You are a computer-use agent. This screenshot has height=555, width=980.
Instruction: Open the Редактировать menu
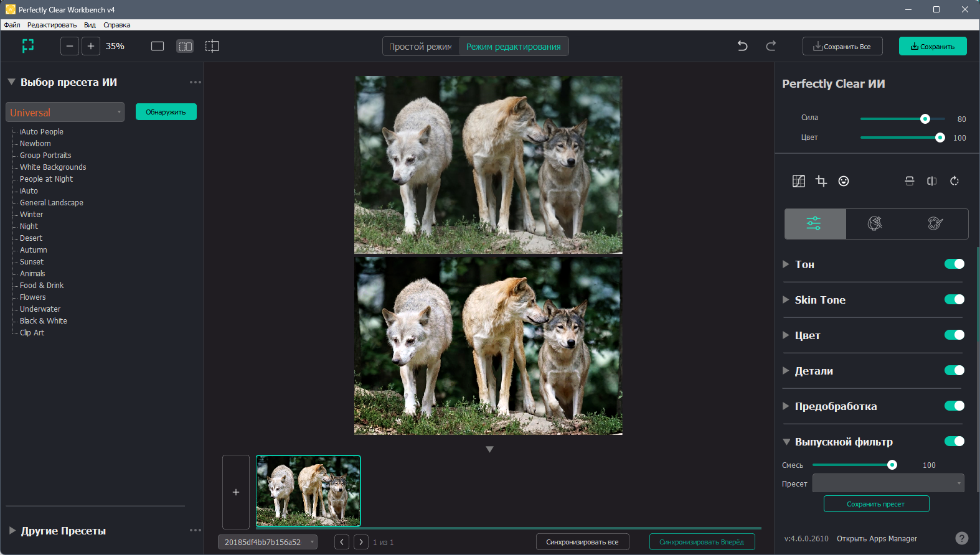tap(52, 25)
